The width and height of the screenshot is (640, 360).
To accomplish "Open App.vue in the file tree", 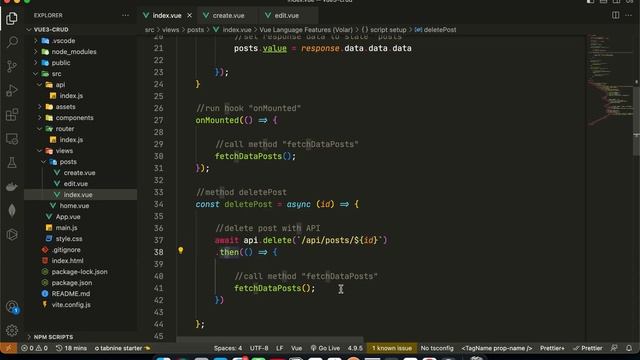I will 81,217.
